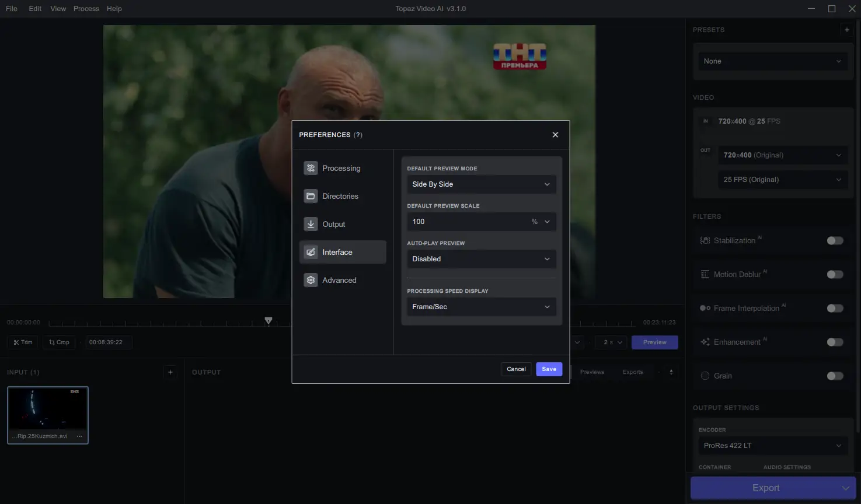Screen dimensions: 861x504
Task: Click the Save button
Action: (549, 369)
